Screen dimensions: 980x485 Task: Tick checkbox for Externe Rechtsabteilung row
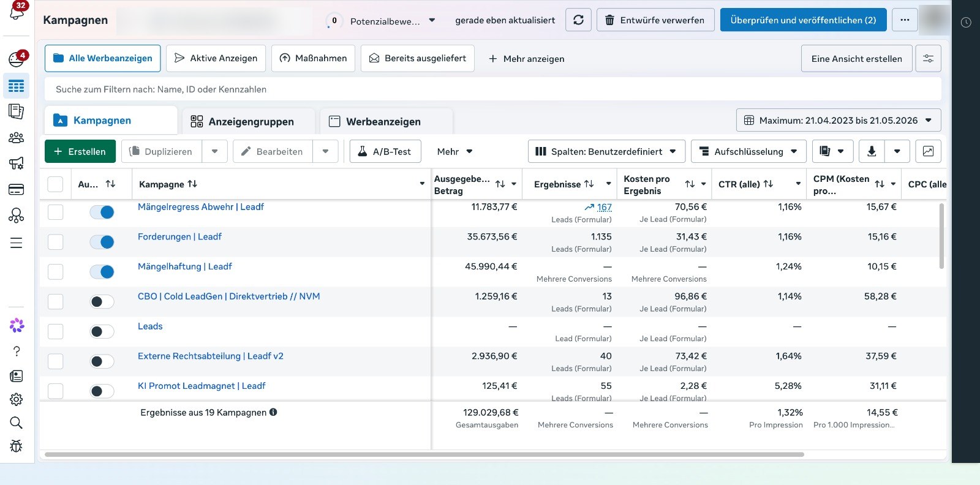(56, 361)
